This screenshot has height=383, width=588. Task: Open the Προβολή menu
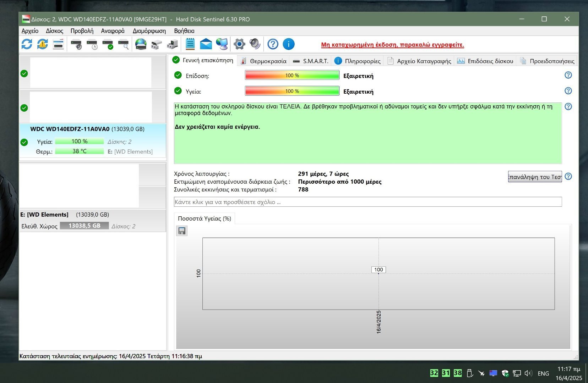tap(82, 31)
